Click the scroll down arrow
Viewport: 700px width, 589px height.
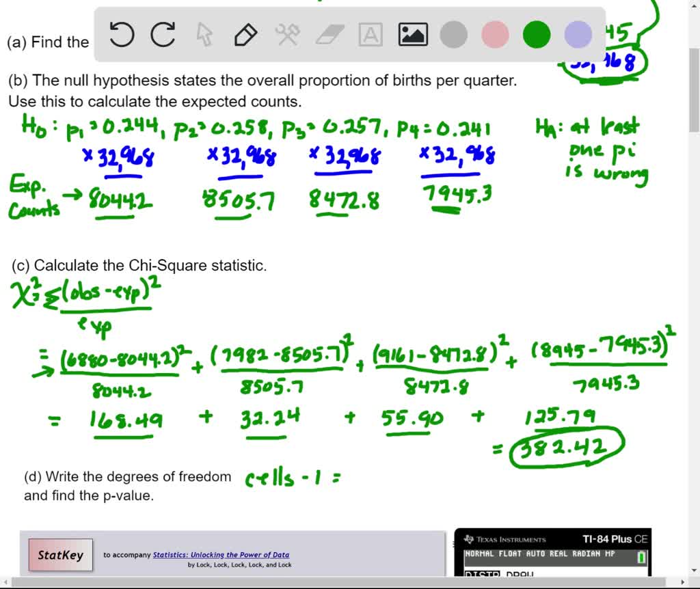point(694,571)
